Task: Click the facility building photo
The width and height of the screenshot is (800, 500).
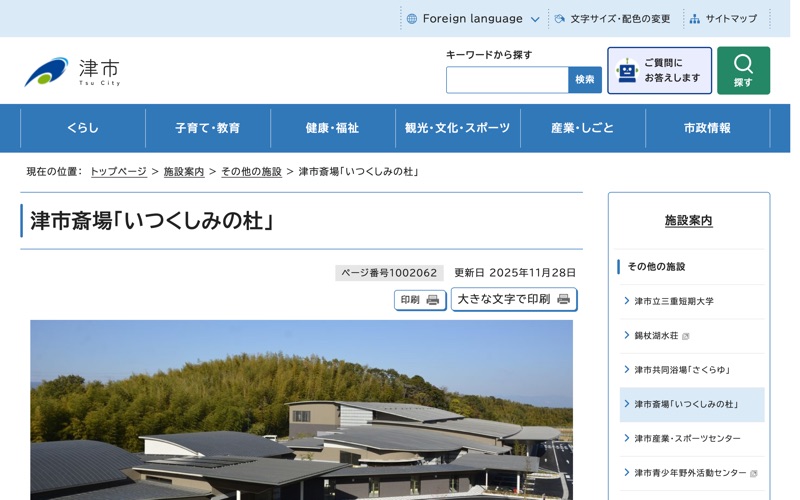Action: coord(302,410)
